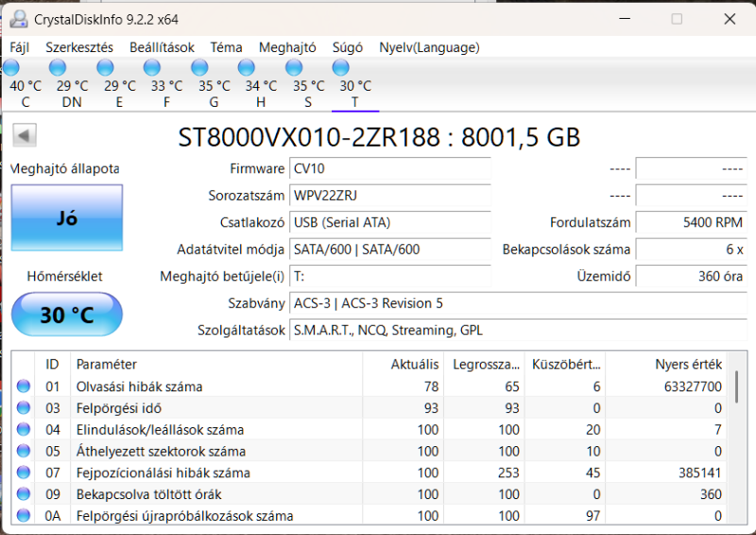Click raw value 385141

pyautogui.click(x=700, y=473)
